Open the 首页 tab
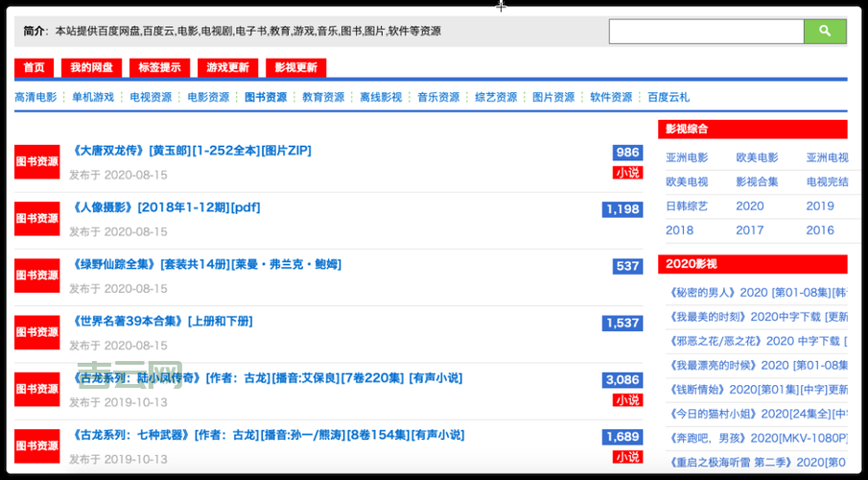This screenshot has width=868, height=480. click(x=35, y=68)
